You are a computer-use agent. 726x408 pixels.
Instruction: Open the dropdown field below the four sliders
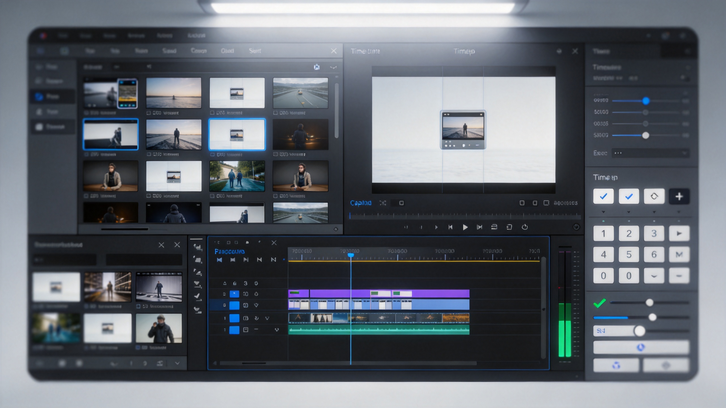(650, 153)
